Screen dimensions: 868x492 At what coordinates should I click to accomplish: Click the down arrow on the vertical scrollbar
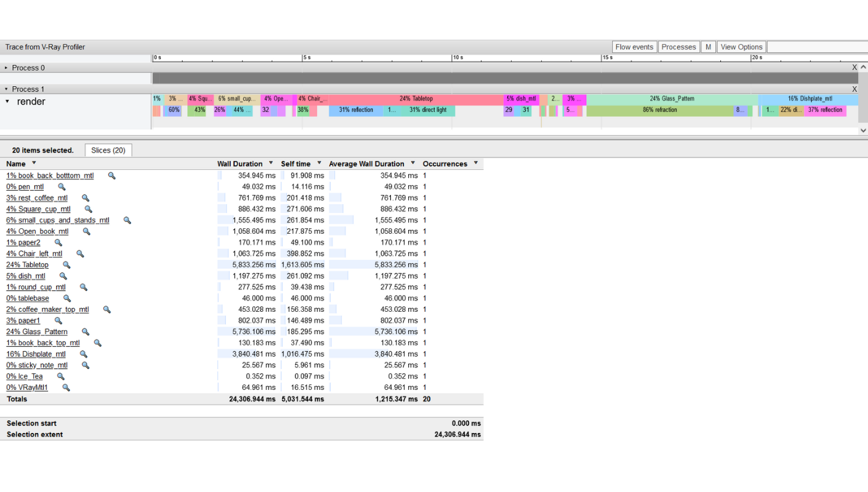863,130
